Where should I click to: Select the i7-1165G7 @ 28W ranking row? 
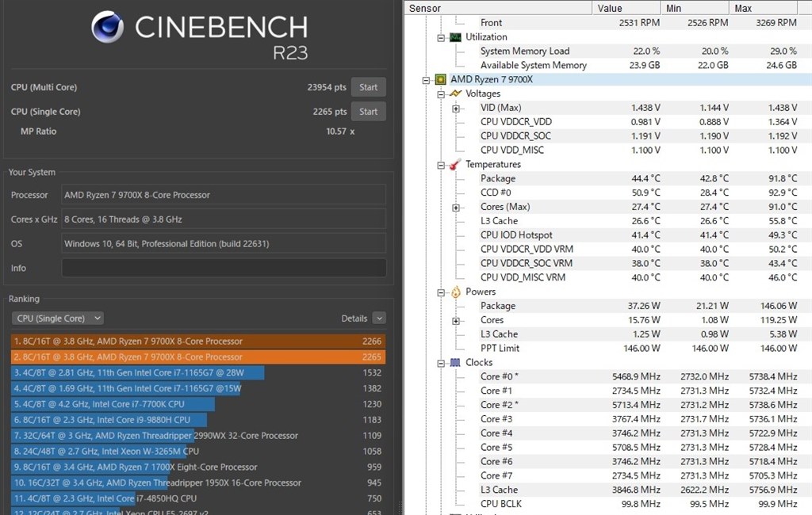[198, 372]
